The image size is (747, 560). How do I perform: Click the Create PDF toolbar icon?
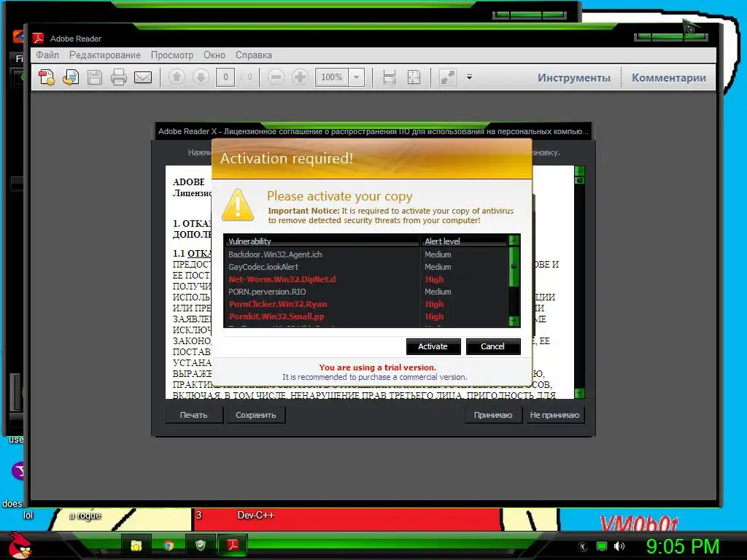click(x=47, y=77)
